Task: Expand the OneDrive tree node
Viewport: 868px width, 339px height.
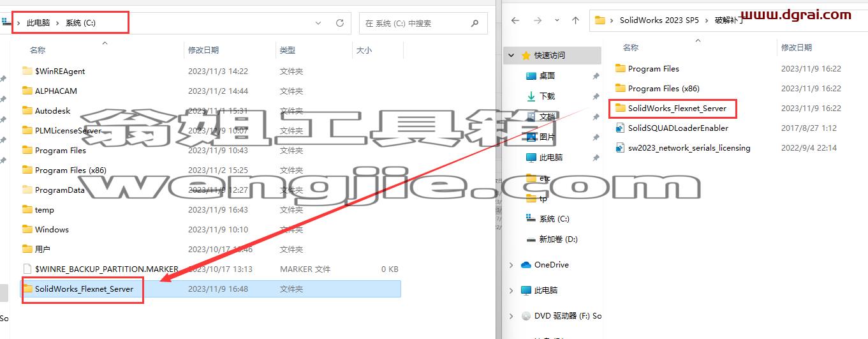Action: pyautogui.click(x=511, y=264)
